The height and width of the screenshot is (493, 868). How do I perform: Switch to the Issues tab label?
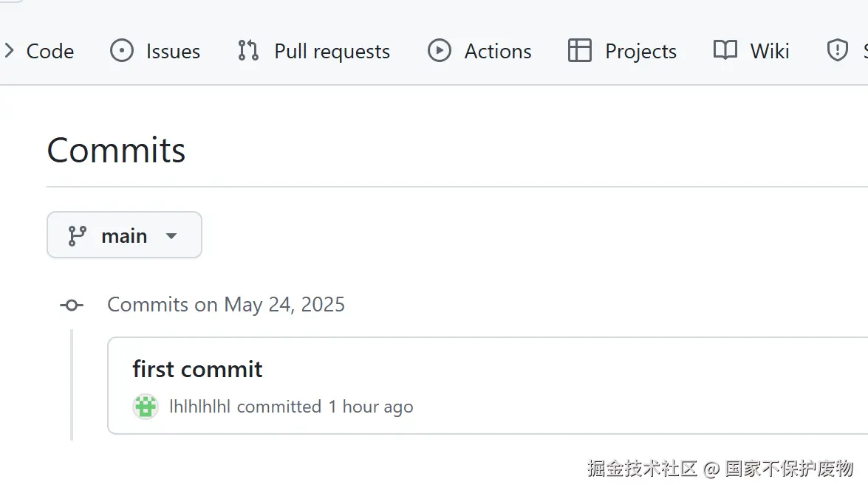pyautogui.click(x=173, y=51)
